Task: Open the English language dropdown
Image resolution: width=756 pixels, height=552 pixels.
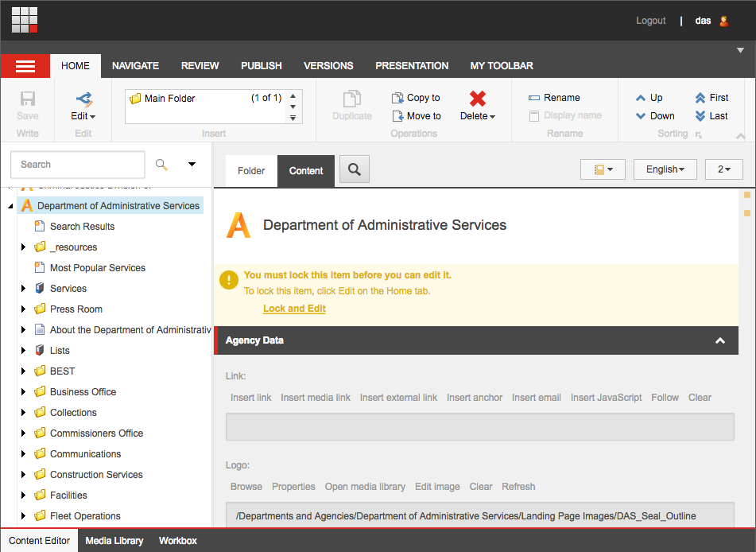Action: (666, 169)
